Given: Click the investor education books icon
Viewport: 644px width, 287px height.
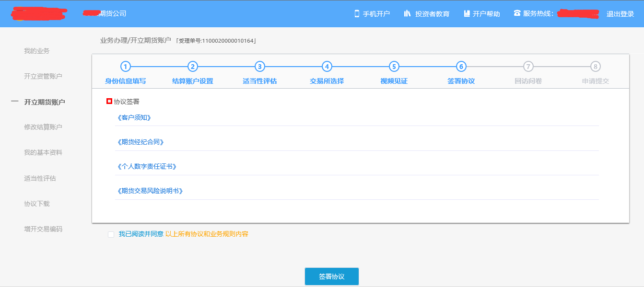Looking at the screenshot, I should pyautogui.click(x=408, y=13).
